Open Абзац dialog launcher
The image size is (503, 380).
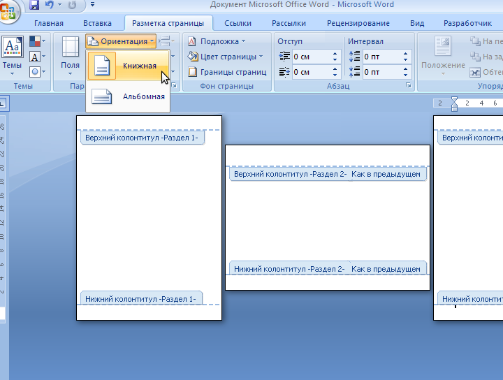tap(409, 86)
